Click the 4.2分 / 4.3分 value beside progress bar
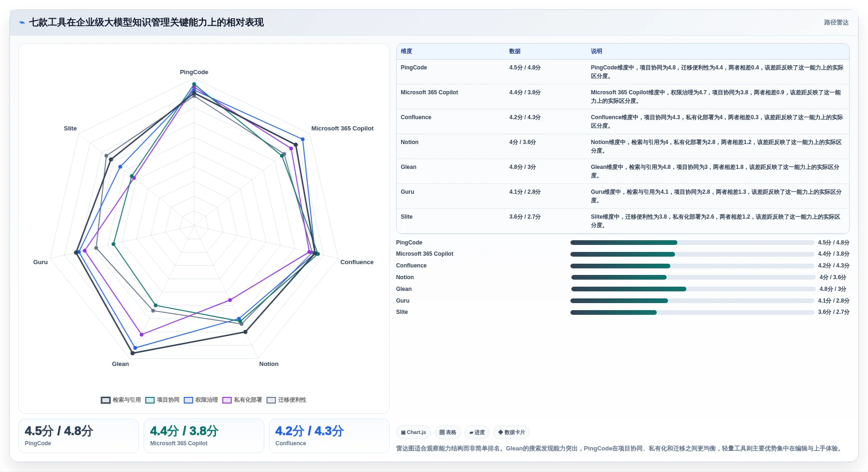868x472 pixels. pos(834,266)
